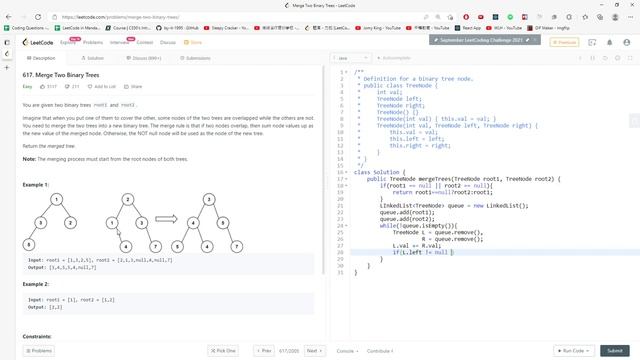This screenshot has width=640, height=360.
Task: Open the Java language dropdown
Action: click(x=351, y=58)
